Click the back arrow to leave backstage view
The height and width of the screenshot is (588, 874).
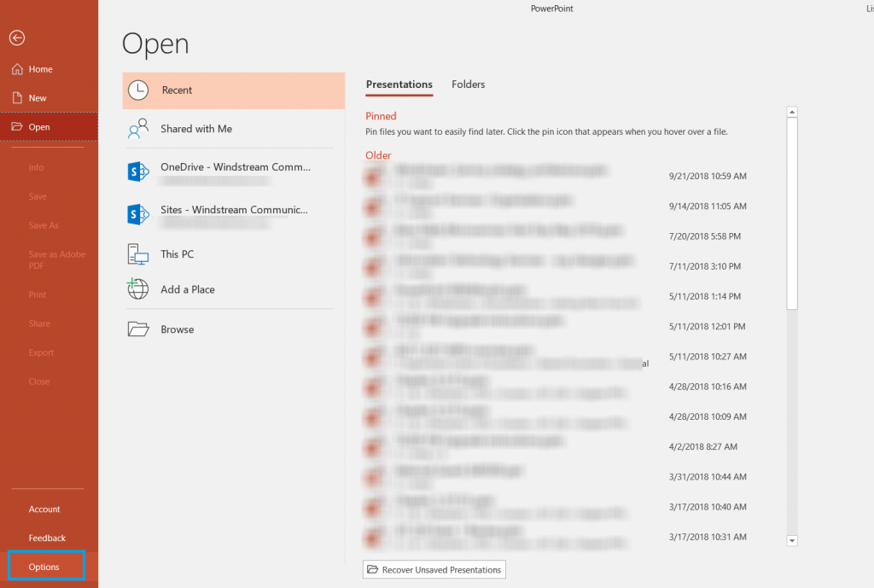(16, 38)
